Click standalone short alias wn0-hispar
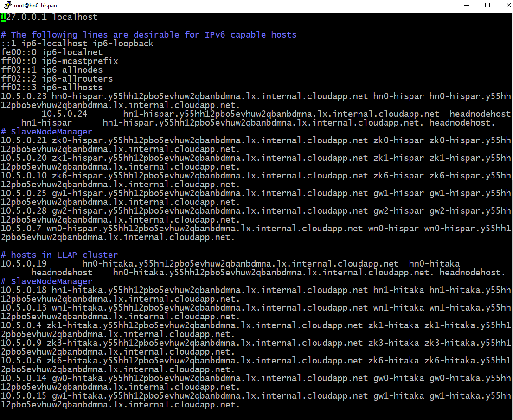The width and height of the screenshot is (513, 420). point(393,229)
